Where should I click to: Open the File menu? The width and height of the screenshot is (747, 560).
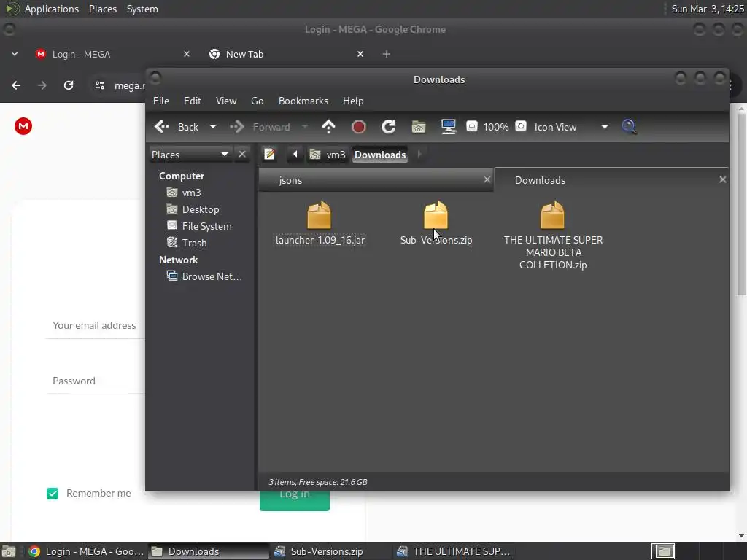(161, 101)
